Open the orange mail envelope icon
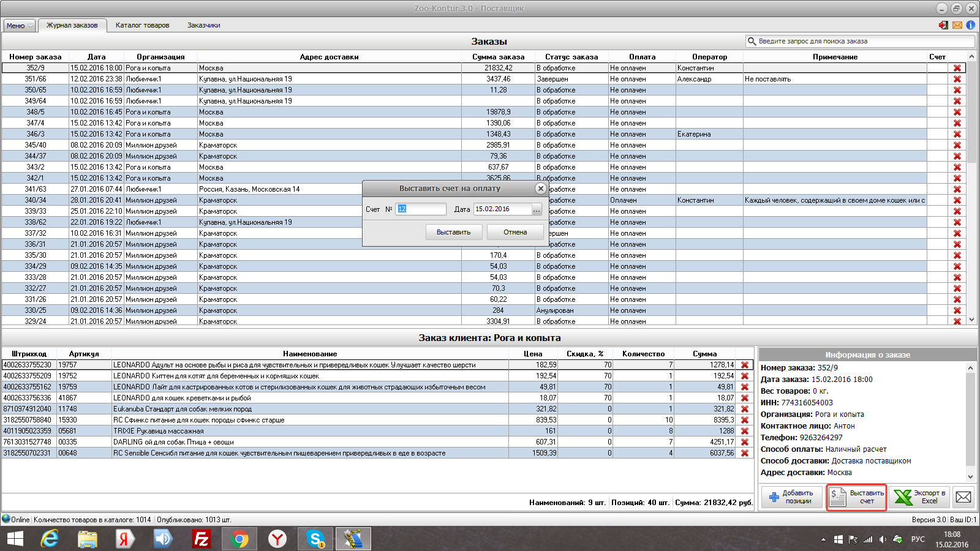The height and width of the screenshot is (551, 980). 957,25
